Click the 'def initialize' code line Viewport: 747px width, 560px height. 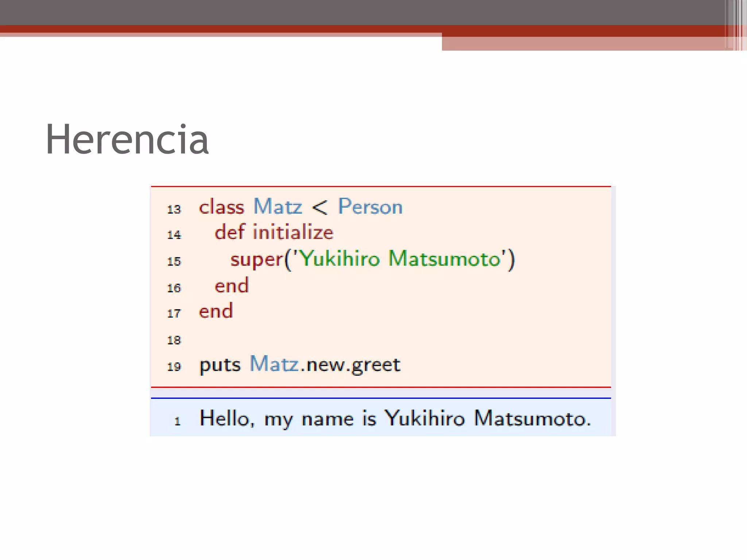tap(274, 232)
